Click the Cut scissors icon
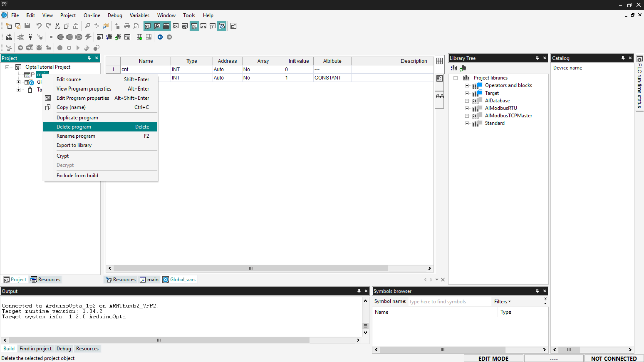 [57, 26]
